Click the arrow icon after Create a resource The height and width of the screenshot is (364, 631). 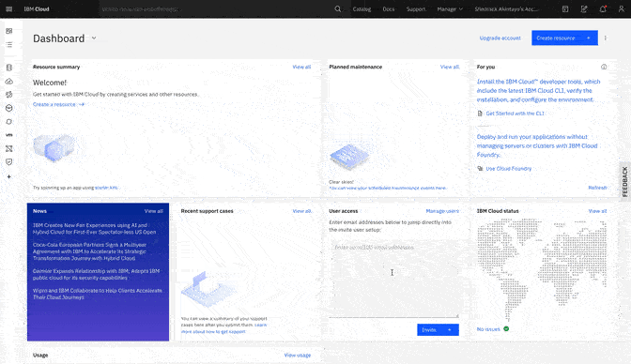pyautogui.click(x=82, y=104)
